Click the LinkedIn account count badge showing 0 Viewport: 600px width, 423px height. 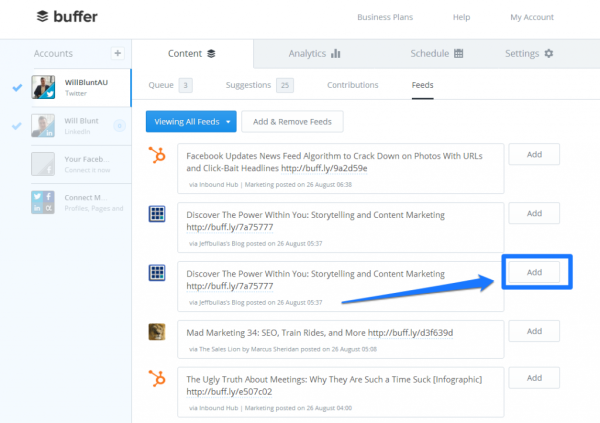point(119,126)
